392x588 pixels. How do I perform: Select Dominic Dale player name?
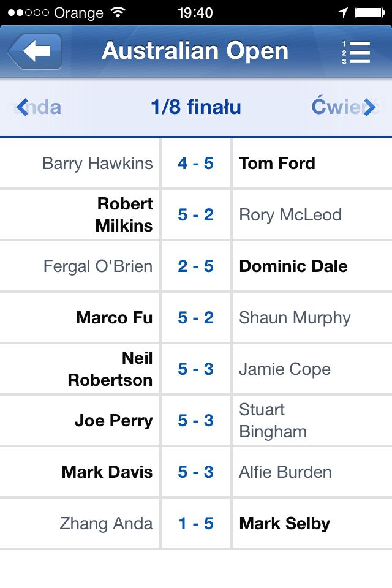point(293,266)
